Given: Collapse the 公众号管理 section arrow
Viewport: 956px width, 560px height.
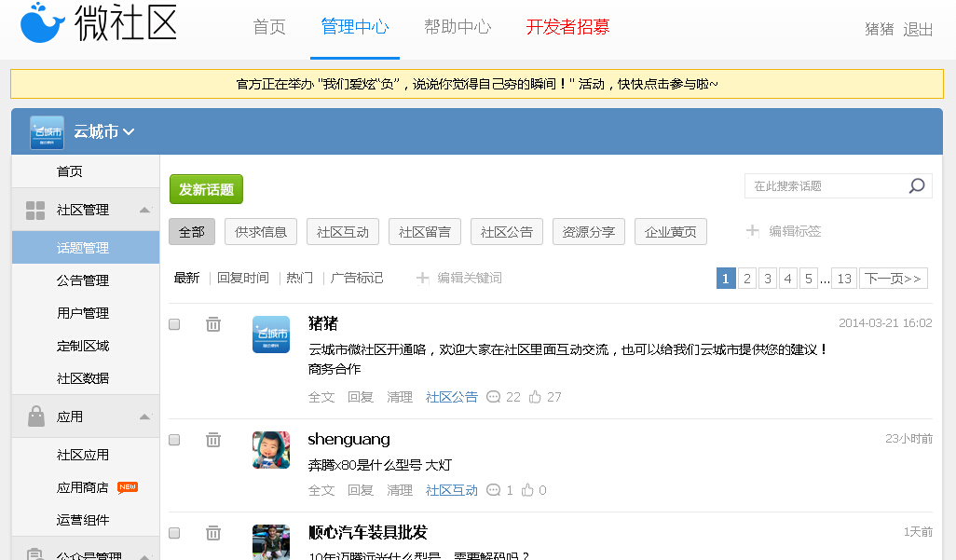Looking at the screenshot, I should [x=144, y=556].
